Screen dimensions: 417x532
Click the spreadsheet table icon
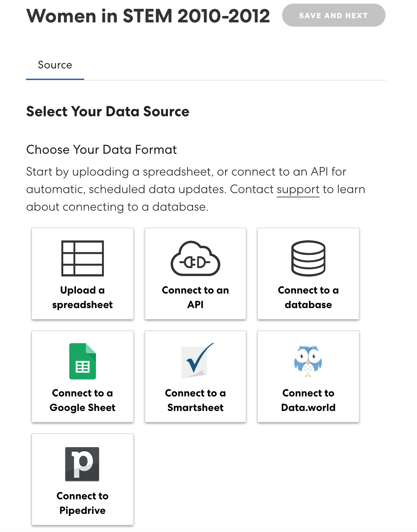82,258
